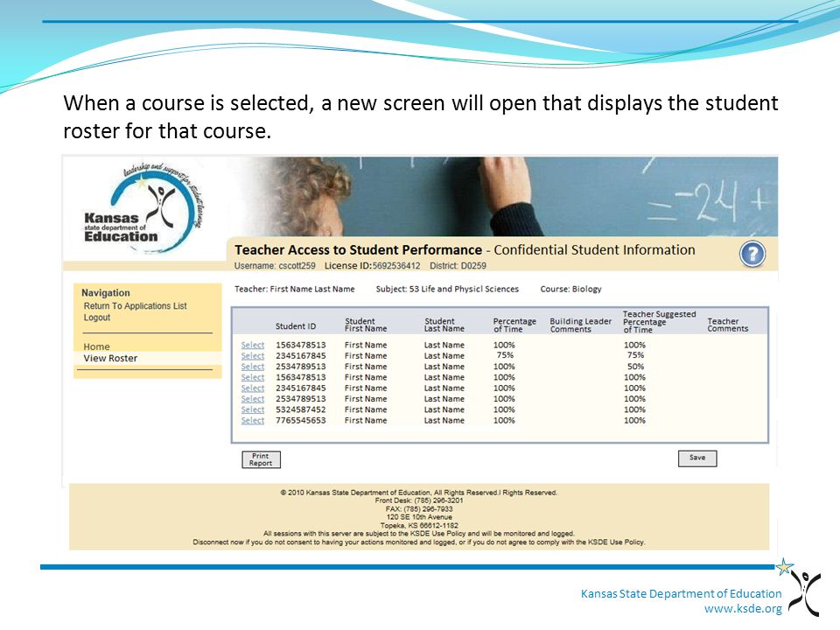
Task: Open the blue question mark help icon
Action: click(752, 254)
